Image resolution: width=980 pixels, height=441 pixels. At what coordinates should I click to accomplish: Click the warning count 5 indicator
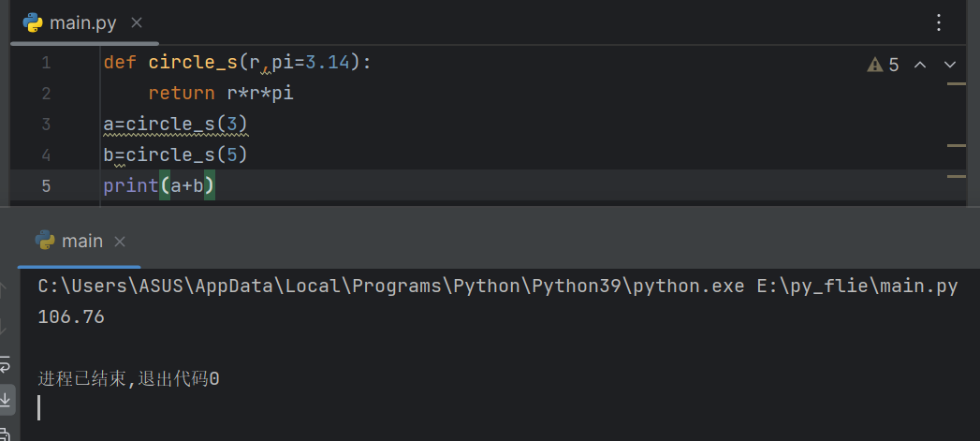tap(894, 65)
